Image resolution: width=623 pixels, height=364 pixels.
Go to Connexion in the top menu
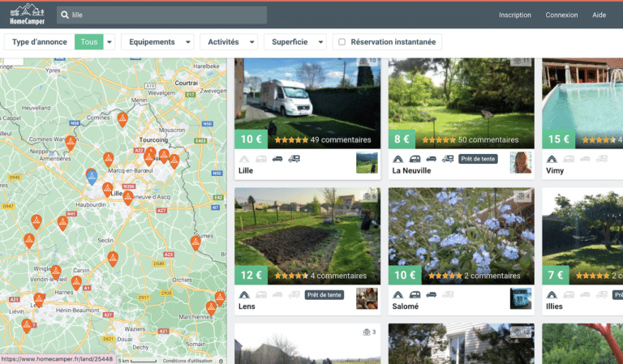(561, 15)
